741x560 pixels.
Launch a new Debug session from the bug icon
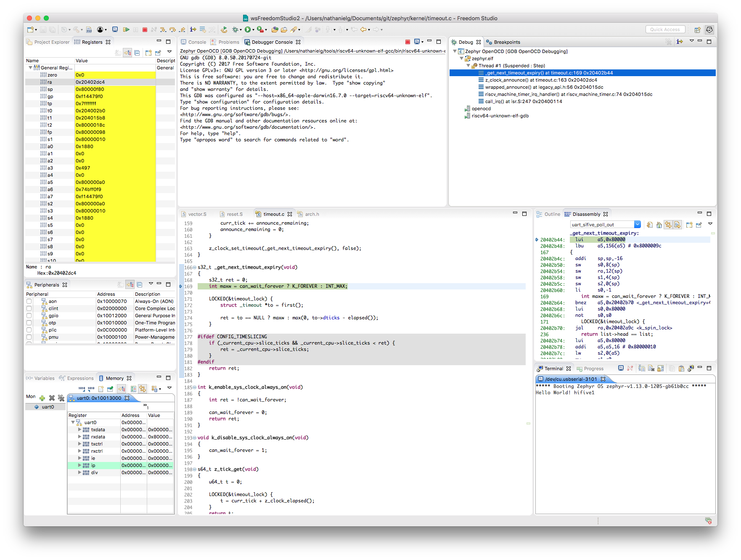(235, 29)
